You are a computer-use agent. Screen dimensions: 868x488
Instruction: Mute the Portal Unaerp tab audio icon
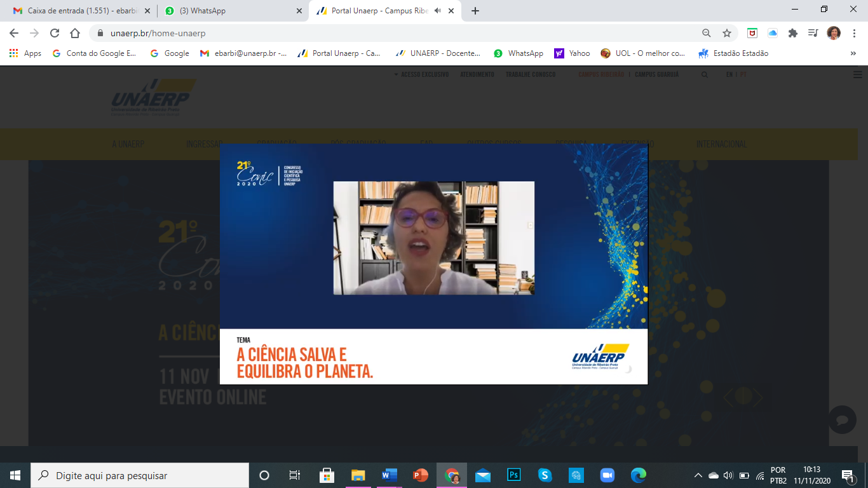coord(438,11)
